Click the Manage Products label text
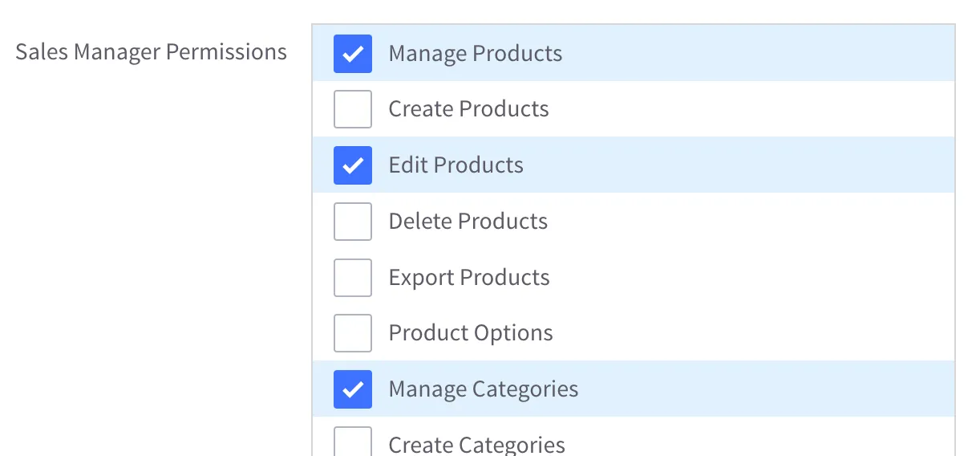The height and width of the screenshot is (456, 980). click(x=475, y=54)
